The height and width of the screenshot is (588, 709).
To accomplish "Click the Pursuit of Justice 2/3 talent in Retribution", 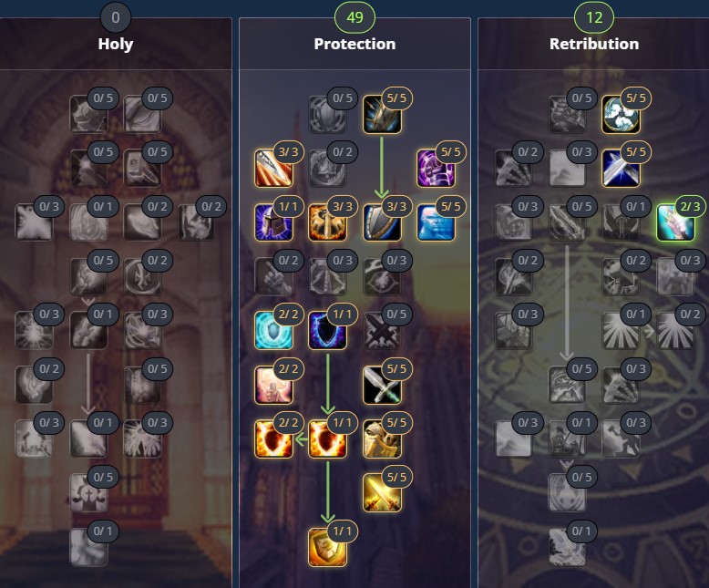I will tap(675, 222).
